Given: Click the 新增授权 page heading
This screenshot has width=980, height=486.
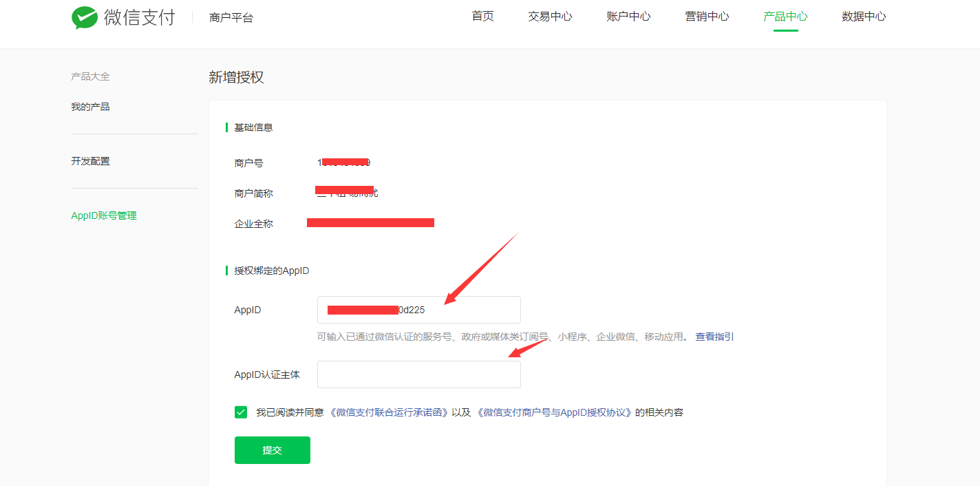Looking at the screenshot, I should coord(236,78).
